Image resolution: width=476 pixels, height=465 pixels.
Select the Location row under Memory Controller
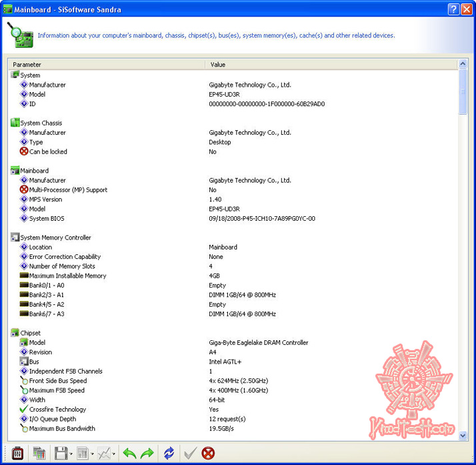(x=233, y=247)
